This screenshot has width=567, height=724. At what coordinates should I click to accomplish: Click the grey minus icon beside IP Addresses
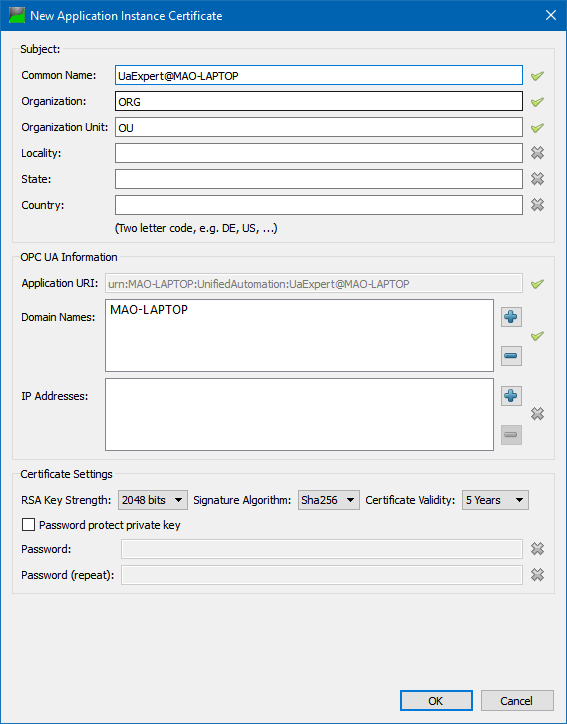click(511, 434)
